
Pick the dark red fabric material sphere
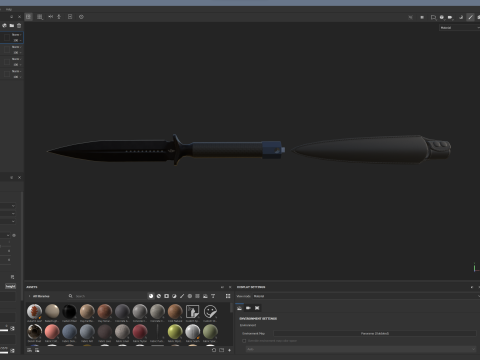[x=140, y=332]
